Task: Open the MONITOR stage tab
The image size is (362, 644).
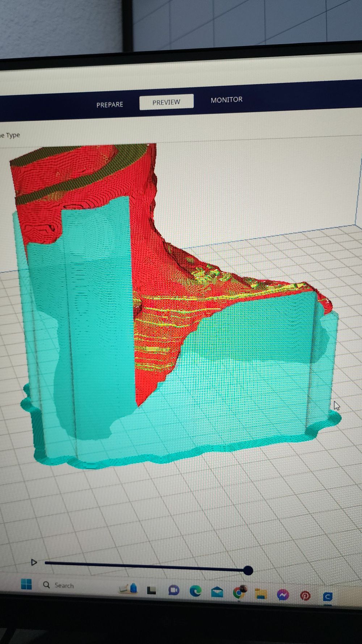Action: [x=226, y=100]
